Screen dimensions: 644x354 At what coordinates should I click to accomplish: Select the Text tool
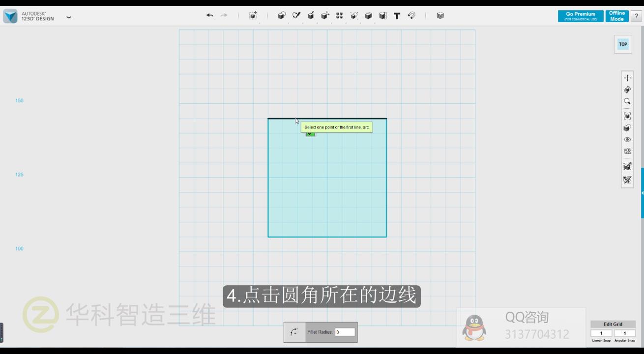tap(397, 16)
